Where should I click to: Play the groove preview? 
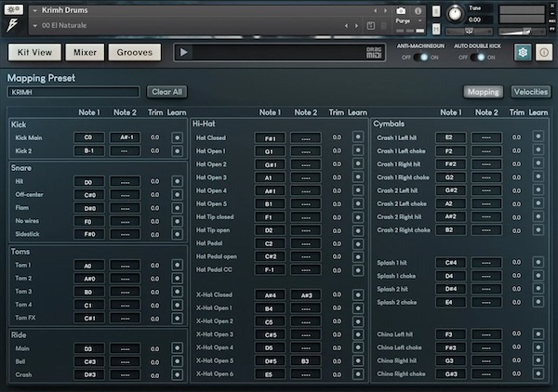tap(183, 53)
